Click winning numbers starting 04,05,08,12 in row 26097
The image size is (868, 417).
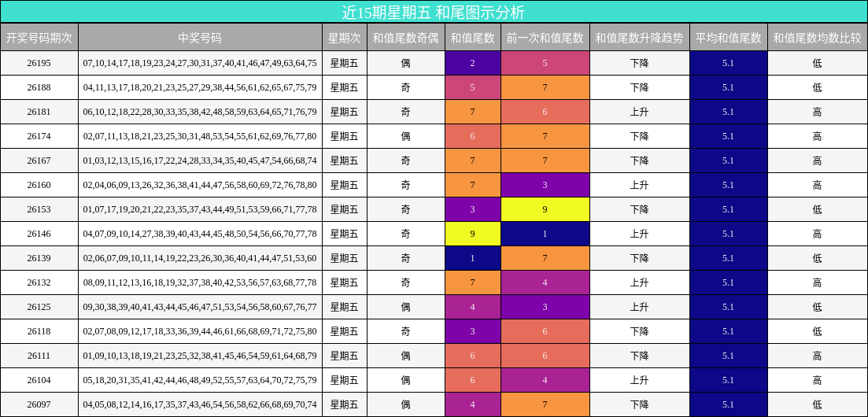201,404
